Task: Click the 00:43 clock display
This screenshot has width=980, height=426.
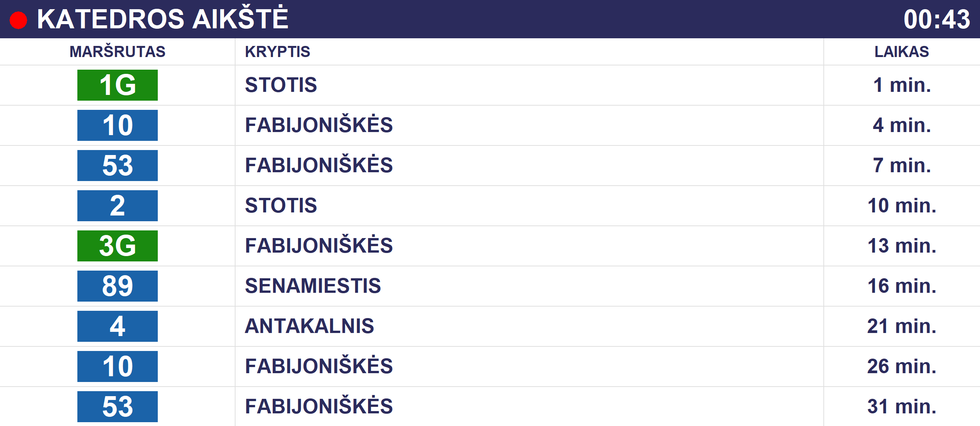Action: click(x=937, y=19)
